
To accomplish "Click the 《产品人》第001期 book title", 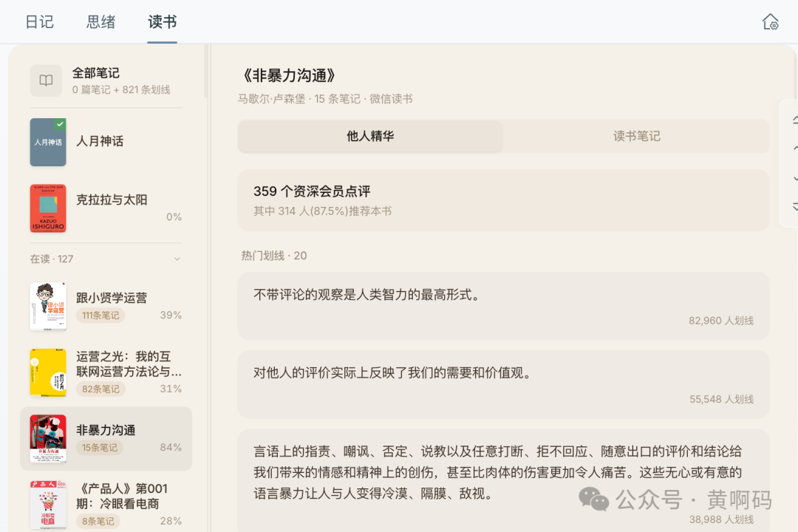I will pos(122,497).
